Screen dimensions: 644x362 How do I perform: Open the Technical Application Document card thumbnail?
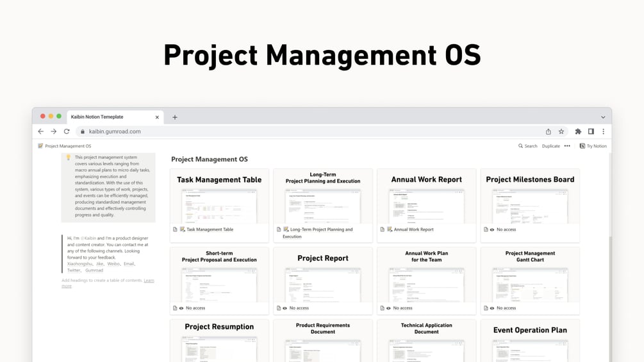pos(426,341)
